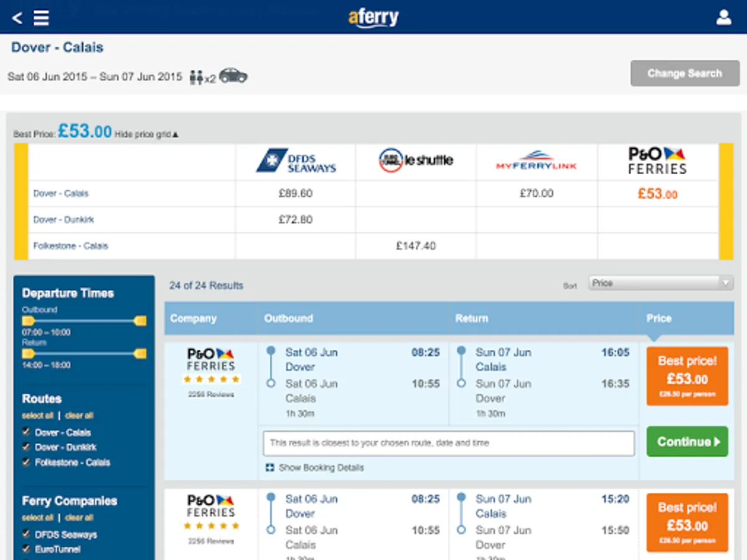747x560 pixels.
Task: Click the car vehicle icon
Action: tap(233, 75)
